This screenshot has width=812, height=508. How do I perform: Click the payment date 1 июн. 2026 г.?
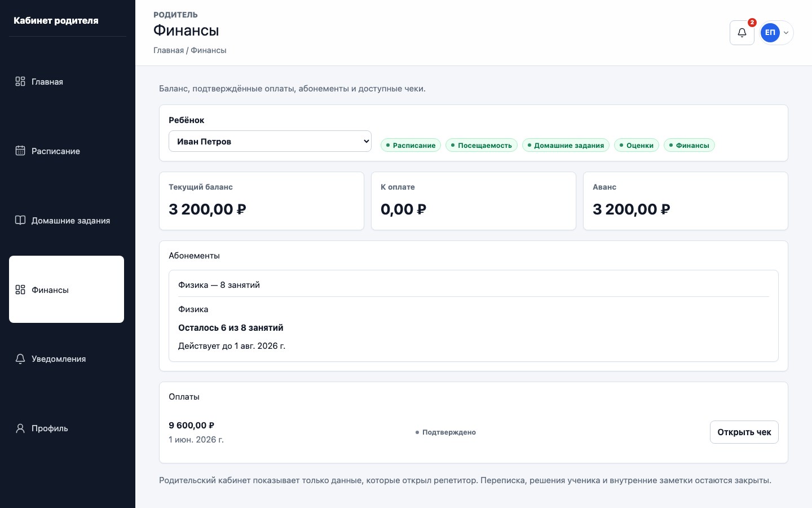pos(196,440)
